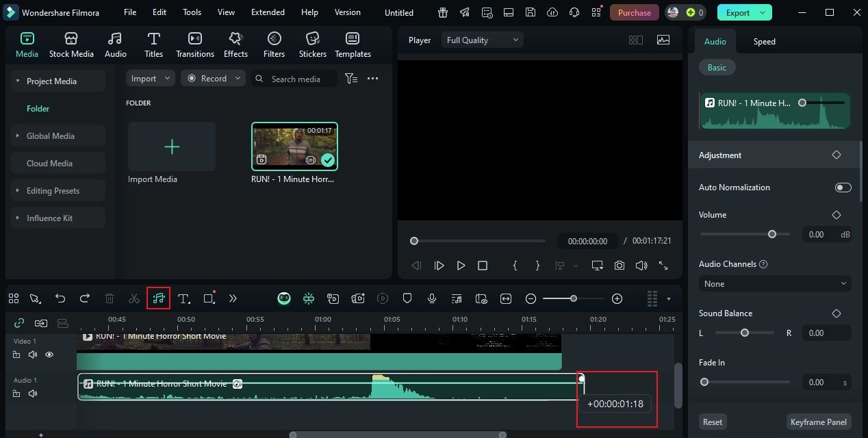This screenshot has height=438, width=868.
Task: Open fullscreen player view
Action: click(x=663, y=266)
